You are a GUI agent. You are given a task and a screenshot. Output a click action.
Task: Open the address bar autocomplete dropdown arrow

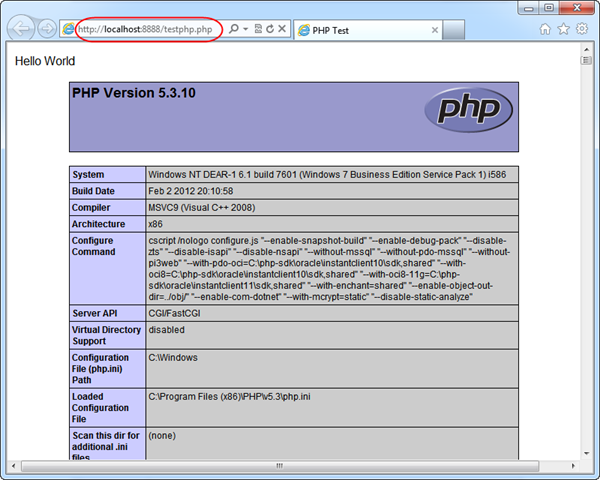pyautogui.click(x=246, y=29)
